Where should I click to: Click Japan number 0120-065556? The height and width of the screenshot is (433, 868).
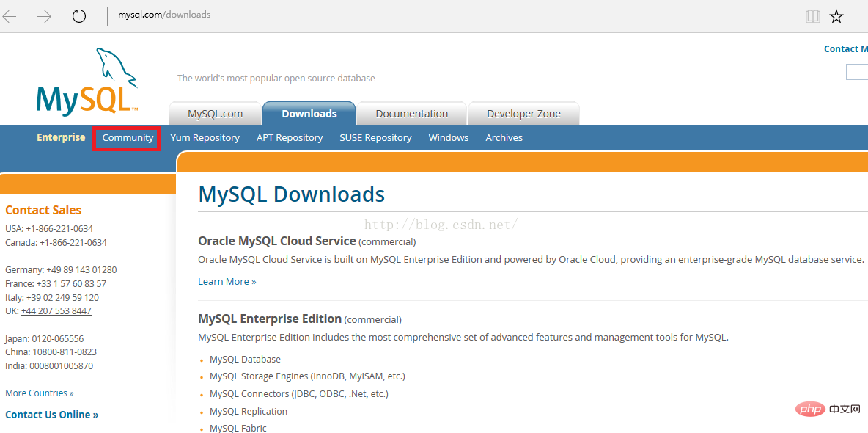(58, 339)
